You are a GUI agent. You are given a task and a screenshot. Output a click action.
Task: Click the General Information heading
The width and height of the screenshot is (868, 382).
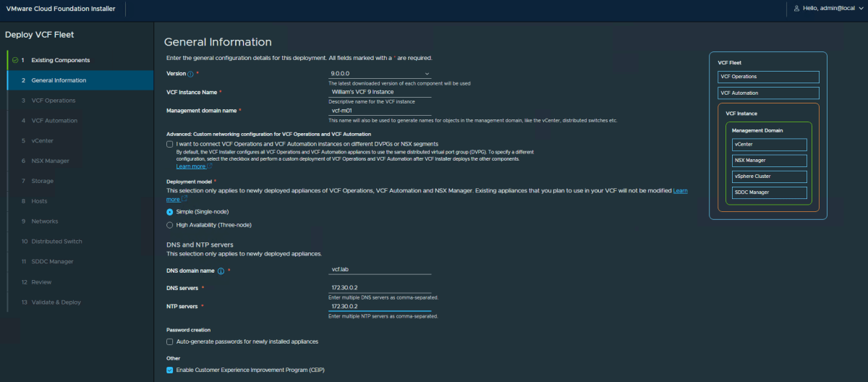tap(218, 42)
